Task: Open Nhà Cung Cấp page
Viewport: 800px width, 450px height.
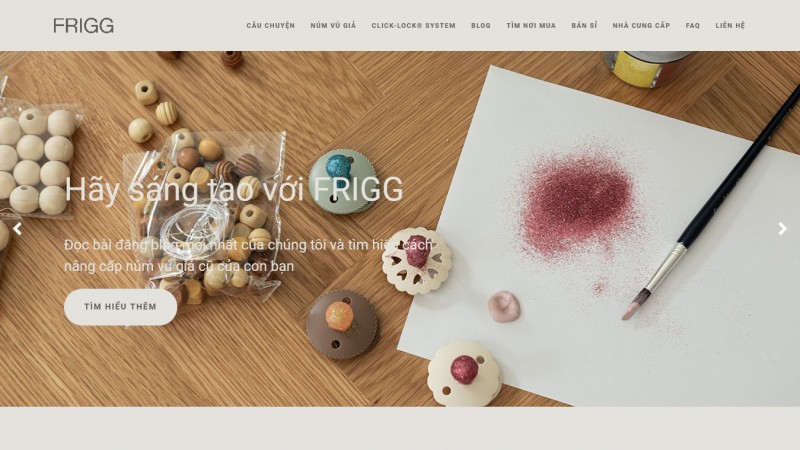Action: 641,26
